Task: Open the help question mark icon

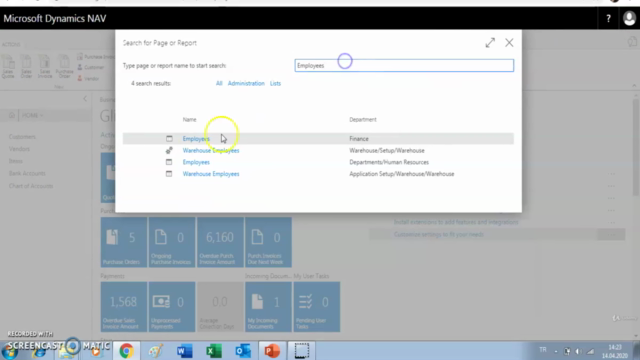Action: (608, 18)
